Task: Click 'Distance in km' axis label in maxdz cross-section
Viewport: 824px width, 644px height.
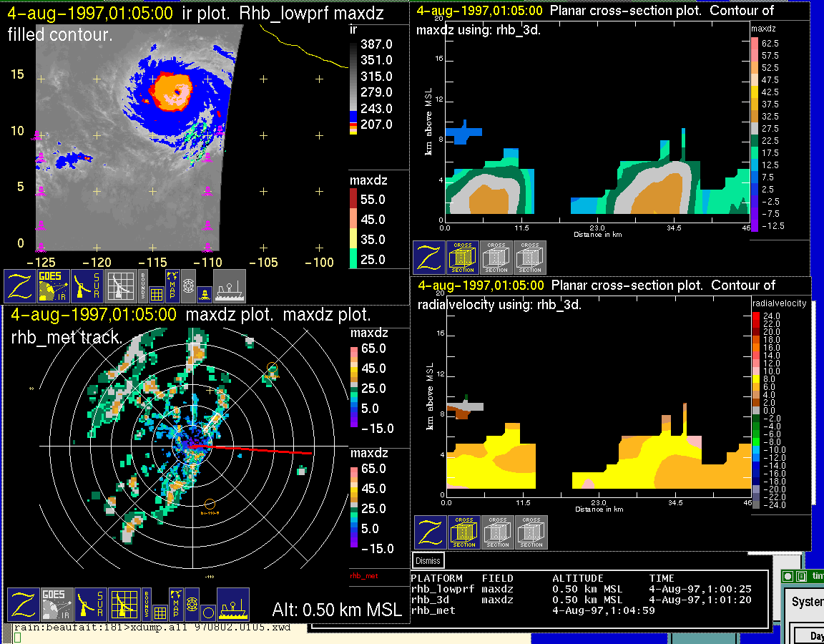Action: tap(597, 235)
